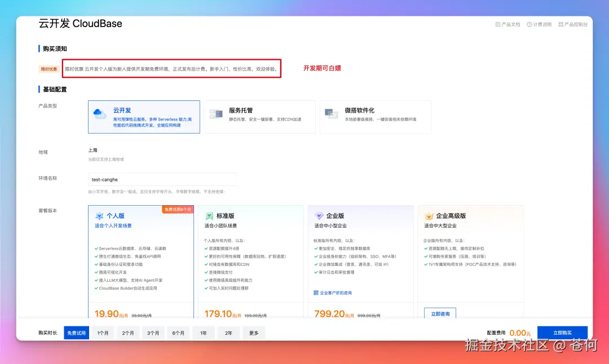Select the 1年 purchase duration
This screenshot has width=609, height=364.
[x=203, y=332]
